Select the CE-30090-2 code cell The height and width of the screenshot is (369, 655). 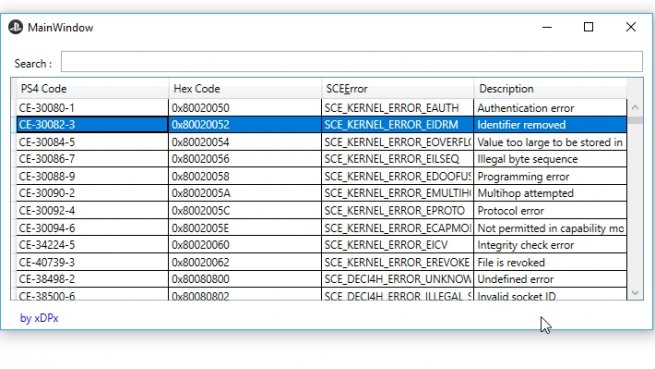(x=92, y=193)
